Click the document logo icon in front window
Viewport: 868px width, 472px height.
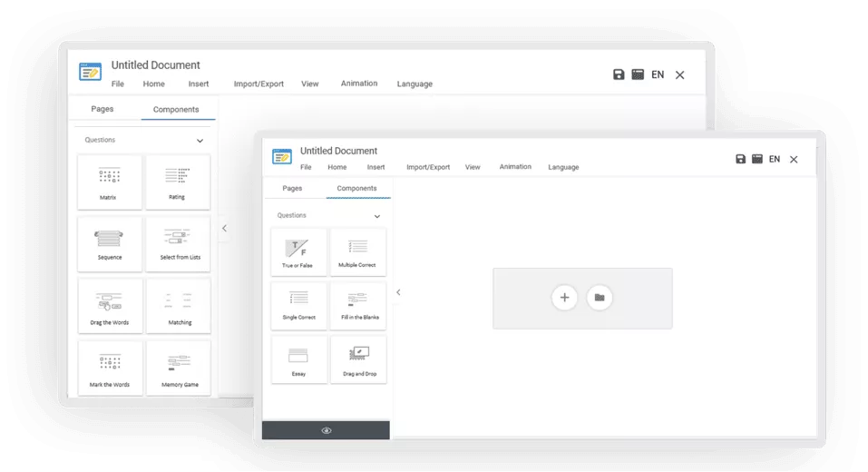[x=282, y=157]
